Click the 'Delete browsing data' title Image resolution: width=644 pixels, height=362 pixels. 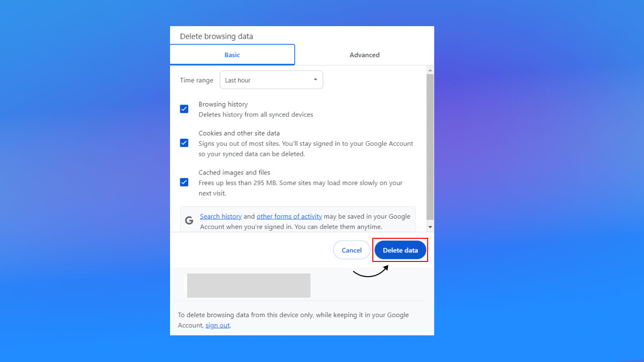tap(216, 36)
